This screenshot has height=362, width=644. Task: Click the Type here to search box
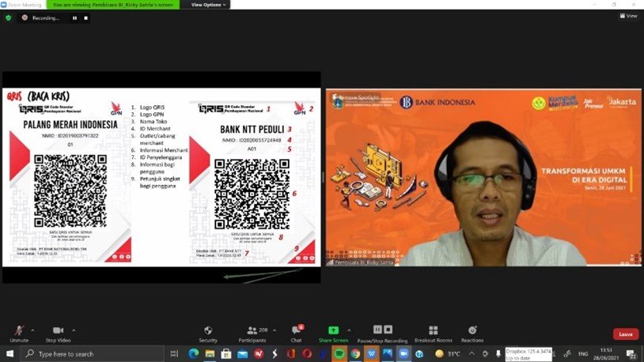coord(92,353)
